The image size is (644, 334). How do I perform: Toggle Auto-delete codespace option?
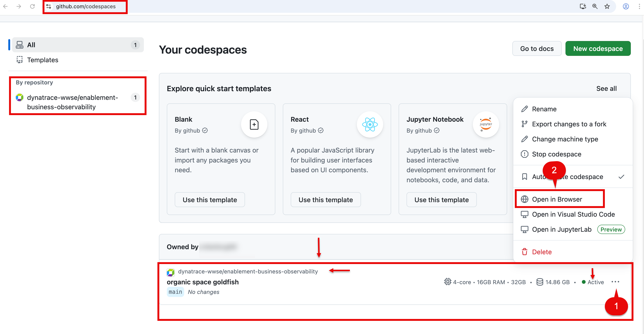pyautogui.click(x=573, y=177)
